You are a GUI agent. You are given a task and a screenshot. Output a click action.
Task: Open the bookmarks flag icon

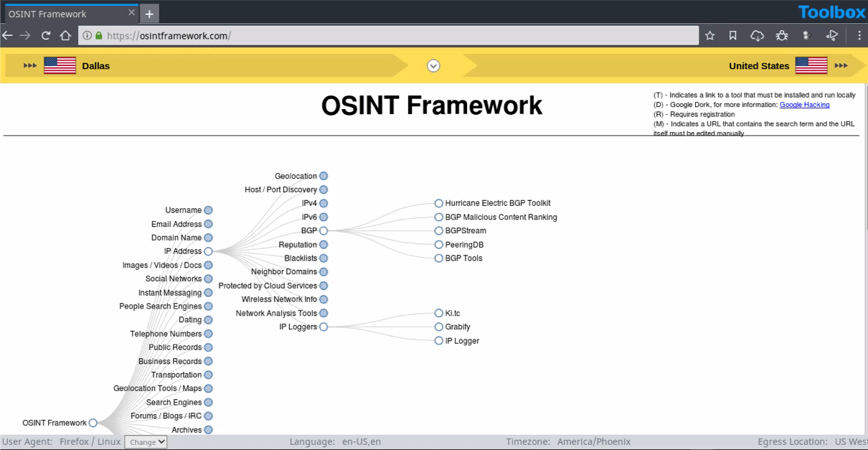pyautogui.click(x=732, y=35)
